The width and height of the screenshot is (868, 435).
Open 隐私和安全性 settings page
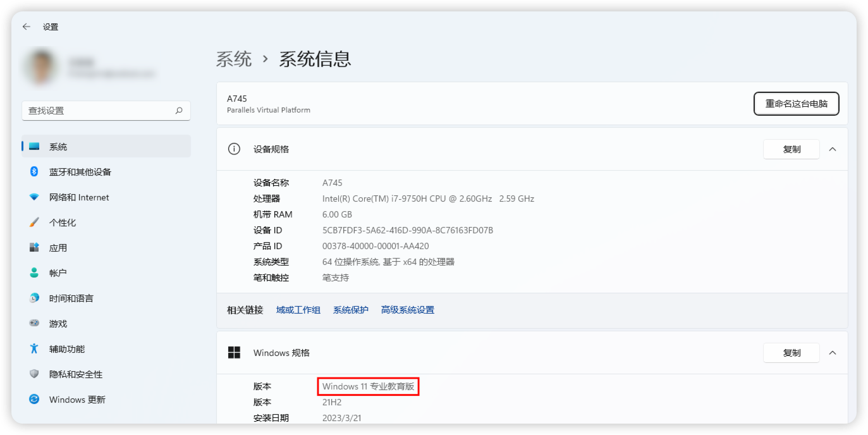(x=106, y=374)
